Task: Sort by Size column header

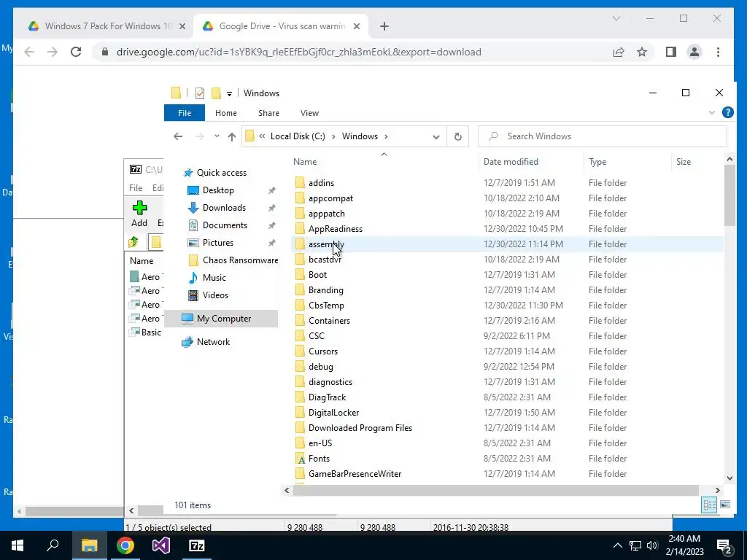Action: [683, 162]
